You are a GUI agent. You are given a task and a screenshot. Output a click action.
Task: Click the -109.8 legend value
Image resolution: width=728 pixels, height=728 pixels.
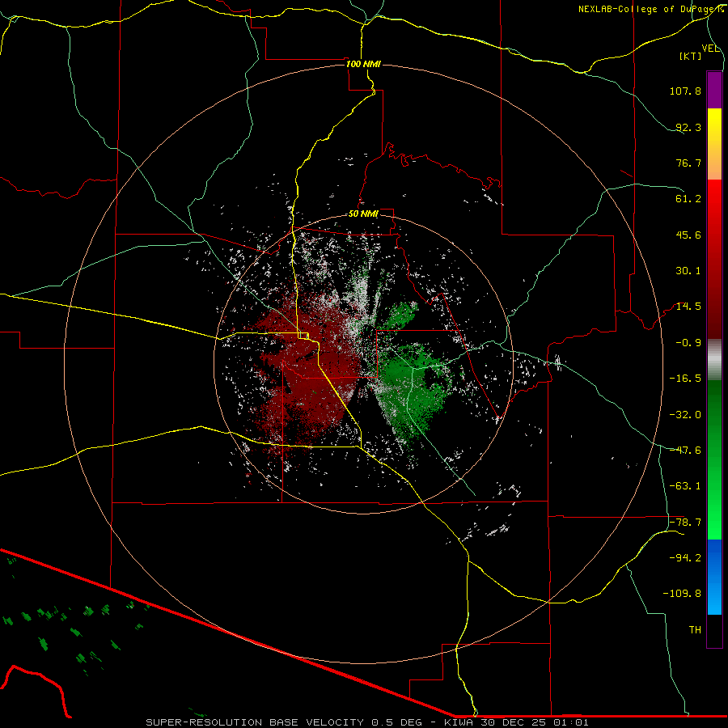coord(682,594)
